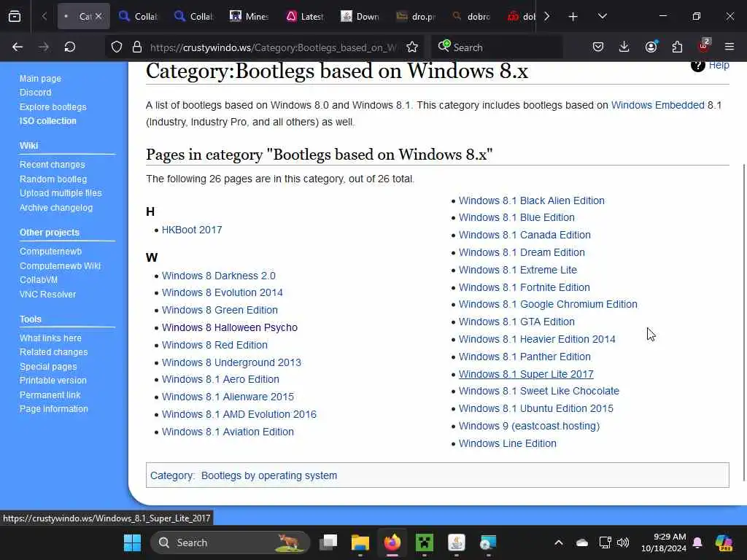Open the ISO collection sidebar link

tap(47, 121)
